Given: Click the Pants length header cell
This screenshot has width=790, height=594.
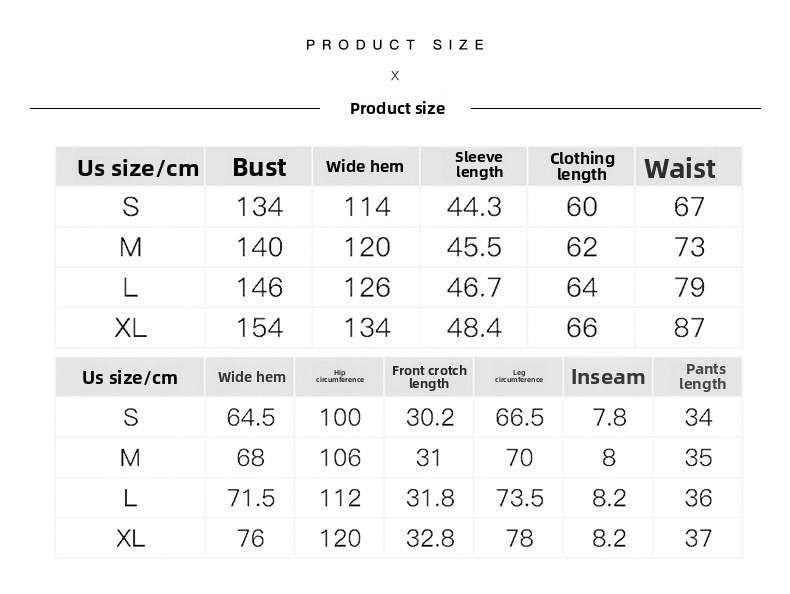Looking at the screenshot, I should coord(698,377).
